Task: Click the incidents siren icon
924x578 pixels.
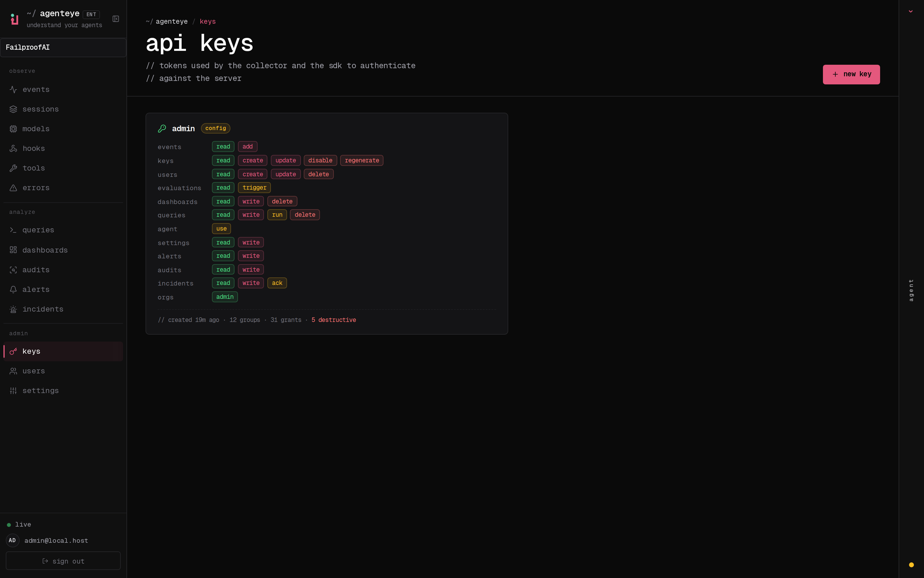Action: click(x=13, y=309)
